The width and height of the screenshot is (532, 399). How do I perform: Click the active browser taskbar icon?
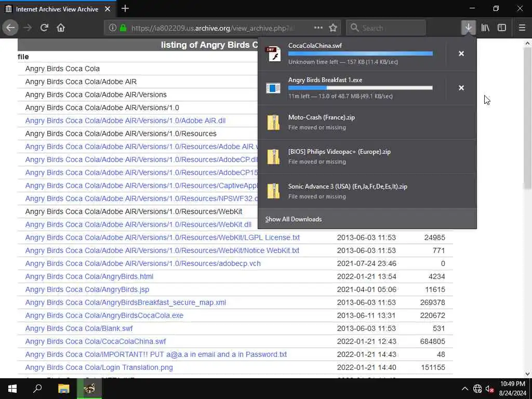coord(89,389)
